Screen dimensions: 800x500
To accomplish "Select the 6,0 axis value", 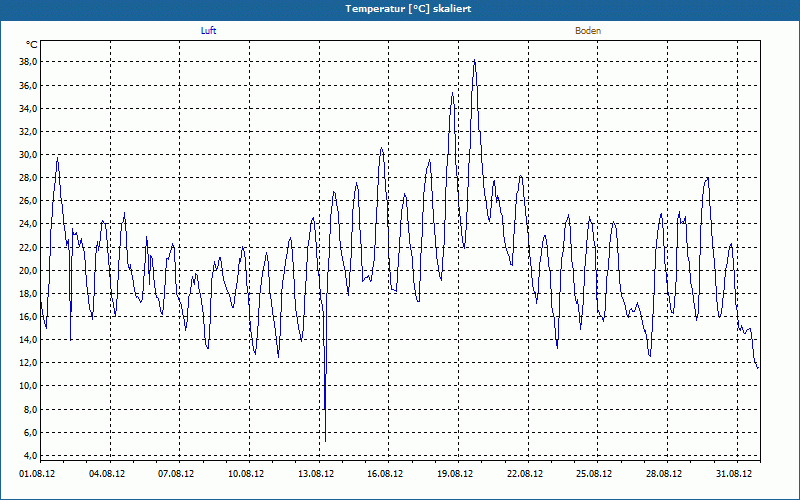I will click(x=31, y=432).
